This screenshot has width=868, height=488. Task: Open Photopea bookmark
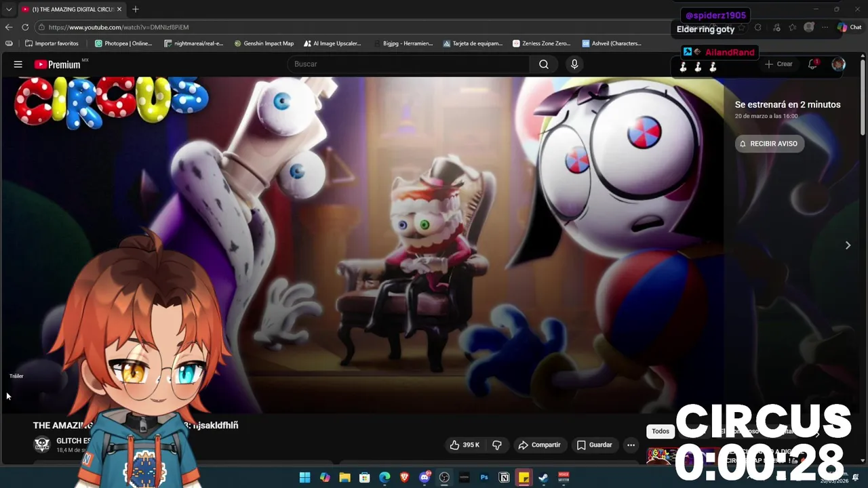point(123,43)
